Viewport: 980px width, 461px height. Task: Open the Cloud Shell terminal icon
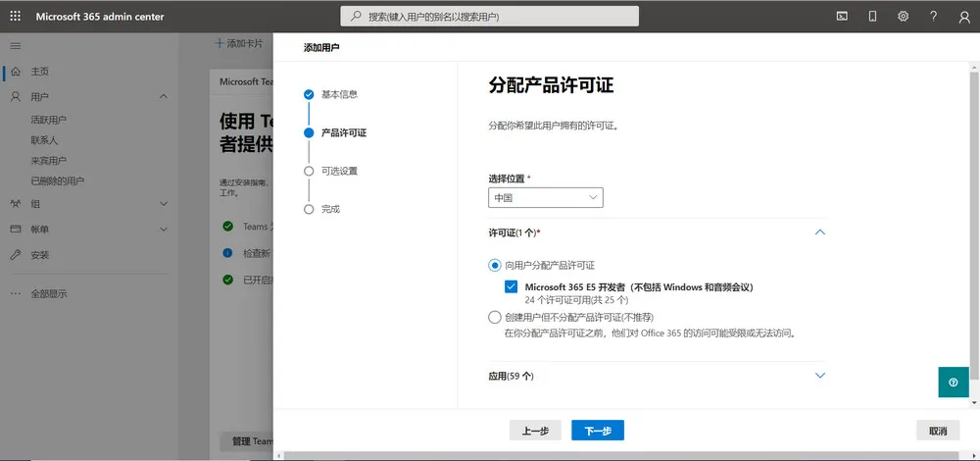(841, 16)
